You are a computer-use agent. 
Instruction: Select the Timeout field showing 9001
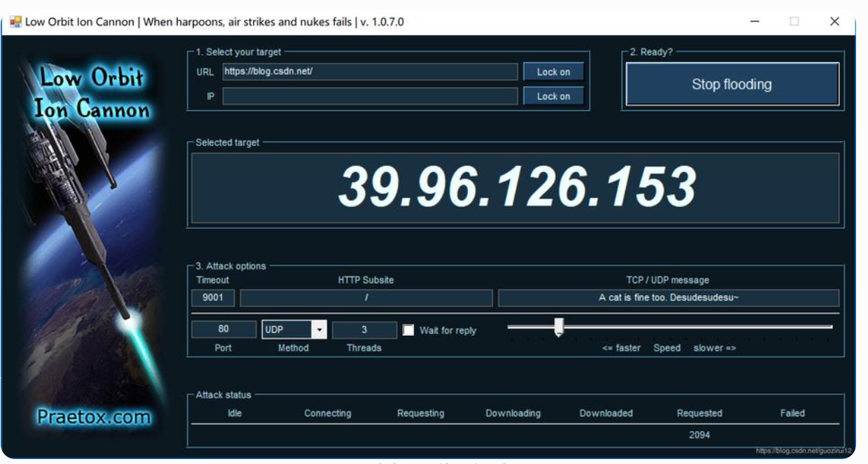click(x=213, y=298)
